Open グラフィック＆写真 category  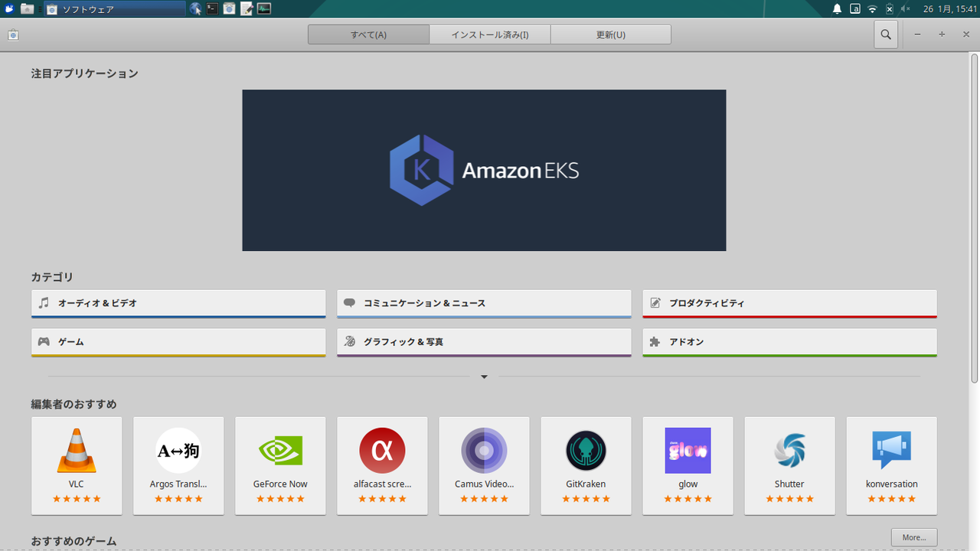[x=484, y=342]
